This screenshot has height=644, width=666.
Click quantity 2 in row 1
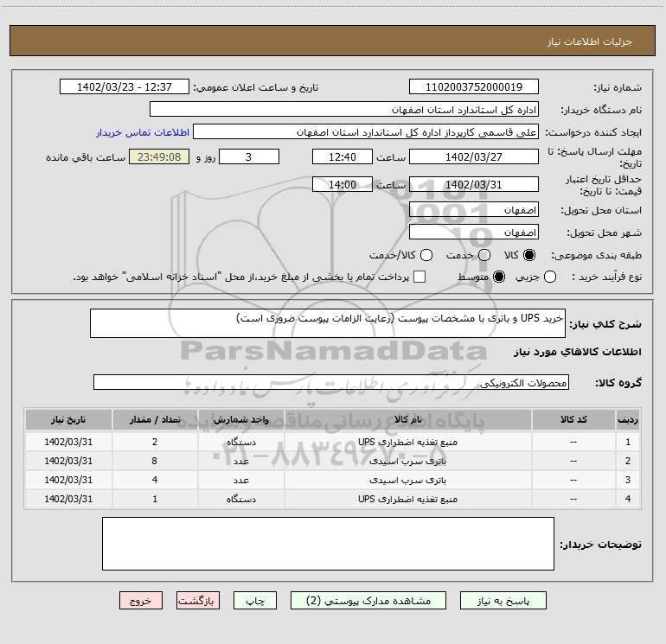tap(155, 442)
